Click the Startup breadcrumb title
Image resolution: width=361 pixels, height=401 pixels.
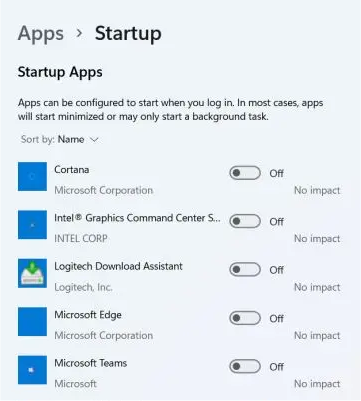tap(128, 33)
